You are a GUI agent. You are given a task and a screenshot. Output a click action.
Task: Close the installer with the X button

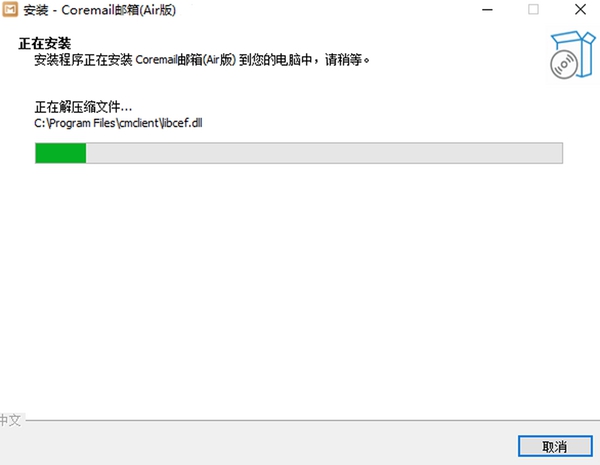(580, 9)
